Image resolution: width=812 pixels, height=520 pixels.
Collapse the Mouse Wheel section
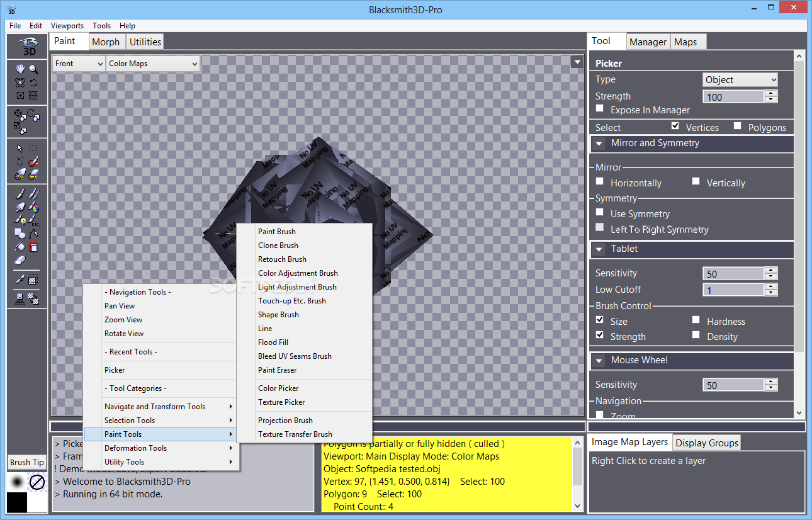pos(599,360)
